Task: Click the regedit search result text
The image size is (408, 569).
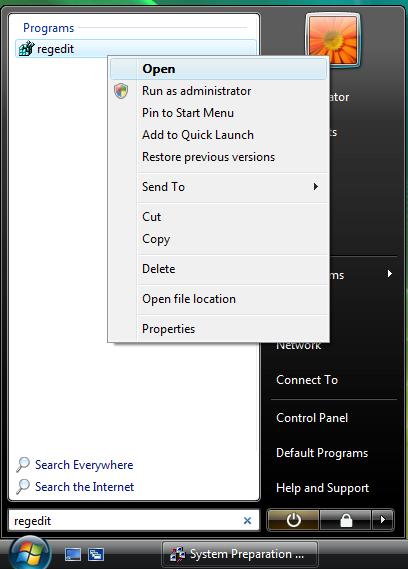Action: point(55,49)
